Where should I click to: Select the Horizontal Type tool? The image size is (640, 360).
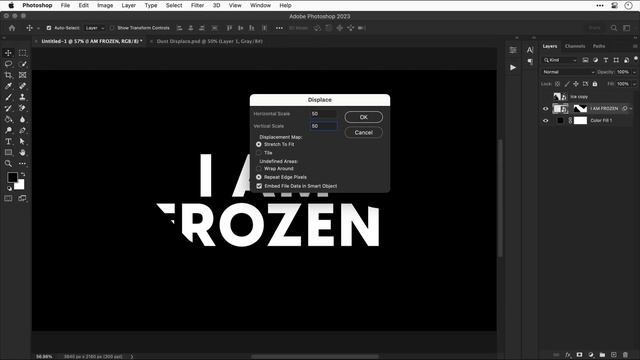point(8,141)
